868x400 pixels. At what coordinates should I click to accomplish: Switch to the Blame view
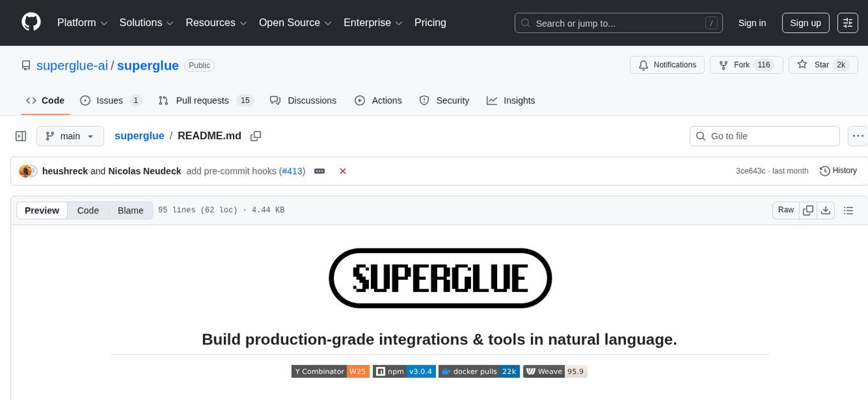pos(130,210)
